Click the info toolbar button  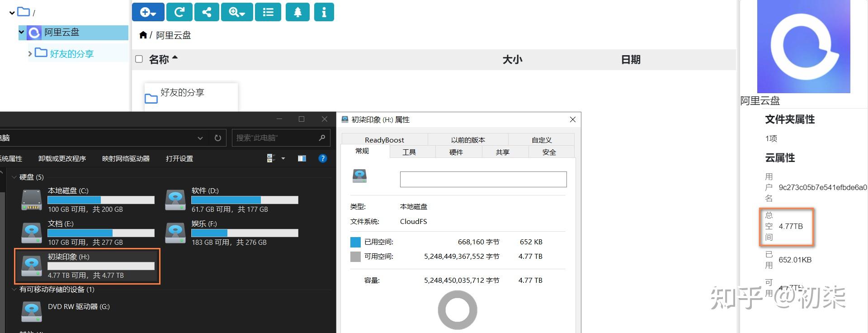click(x=324, y=12)
